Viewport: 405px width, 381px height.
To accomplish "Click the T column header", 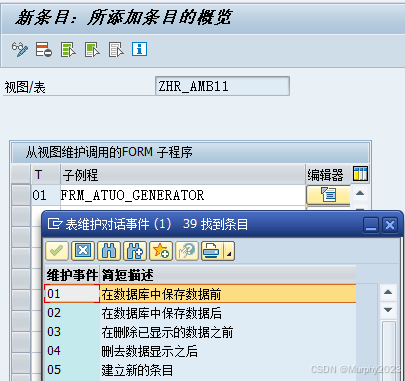I will 46,174.
